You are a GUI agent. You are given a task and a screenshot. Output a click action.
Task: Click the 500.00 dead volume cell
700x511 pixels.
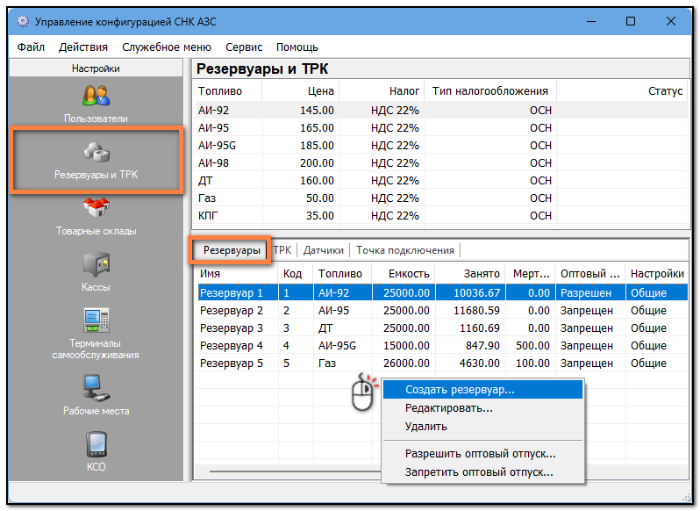530,345
